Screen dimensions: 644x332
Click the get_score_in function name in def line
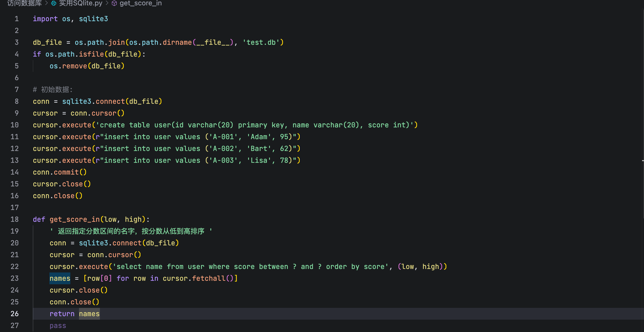[x=75, y=219]
